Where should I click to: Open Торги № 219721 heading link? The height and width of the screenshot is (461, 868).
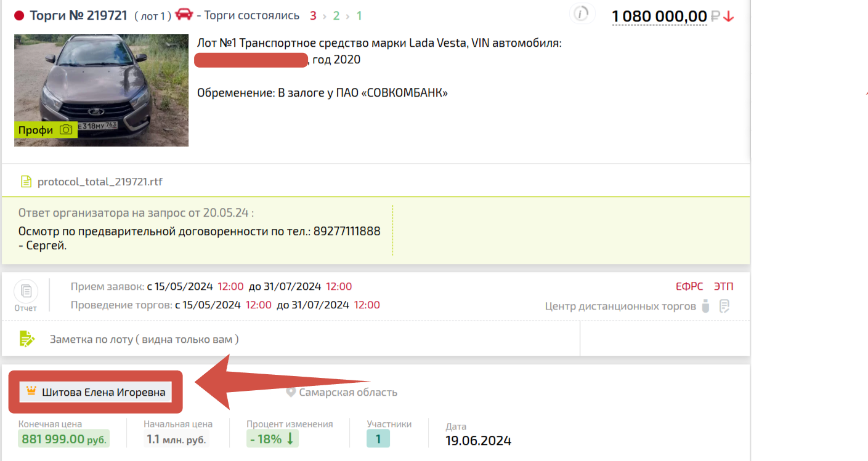[x=79, y=15]
